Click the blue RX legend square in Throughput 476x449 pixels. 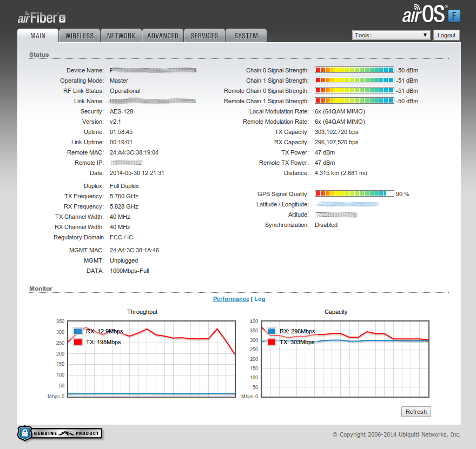click(x=78, y=331)
